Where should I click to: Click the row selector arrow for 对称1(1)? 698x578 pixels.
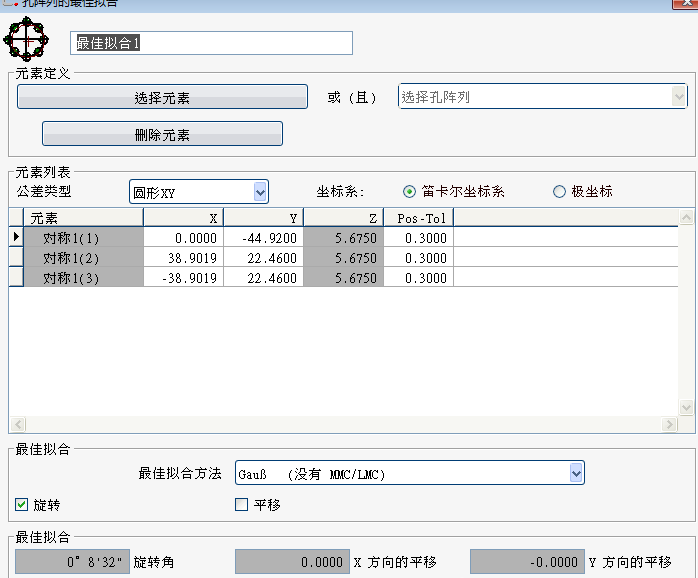coord(15,237)
